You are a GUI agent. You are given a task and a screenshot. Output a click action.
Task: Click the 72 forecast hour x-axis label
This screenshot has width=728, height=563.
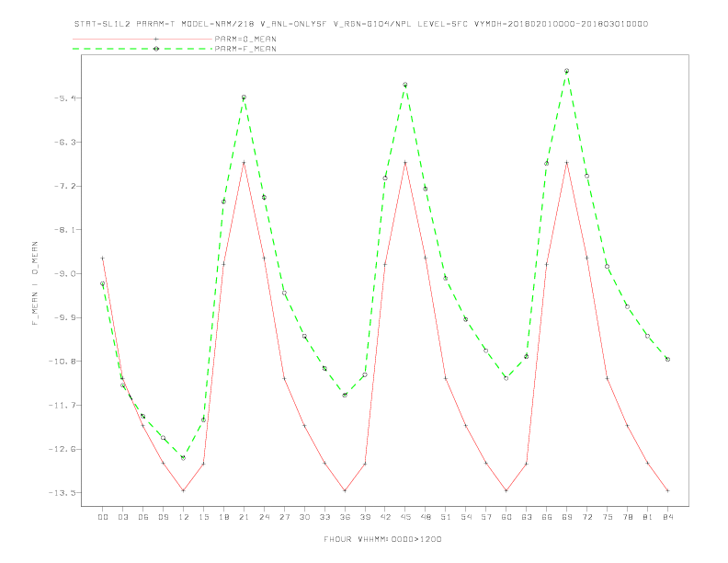click(586, 517)
